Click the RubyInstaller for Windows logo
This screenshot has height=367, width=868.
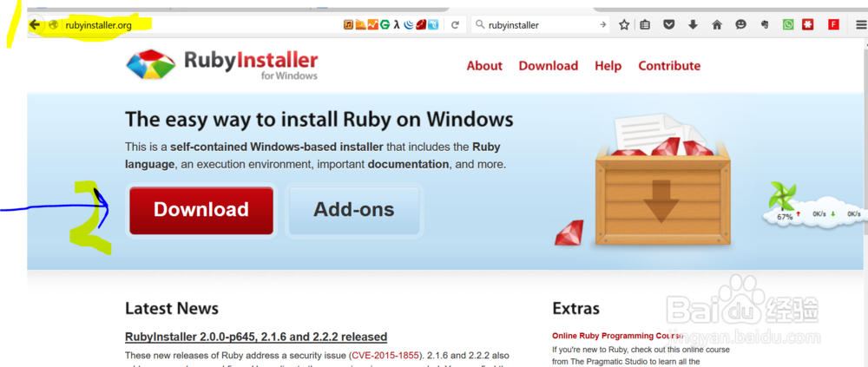click(222, 65)
